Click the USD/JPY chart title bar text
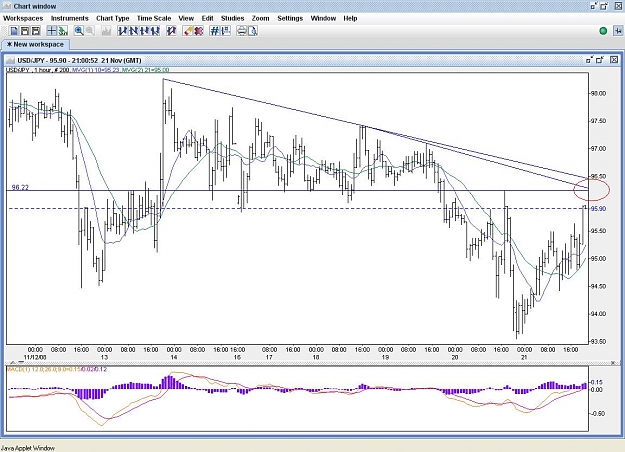 [79, 61]
